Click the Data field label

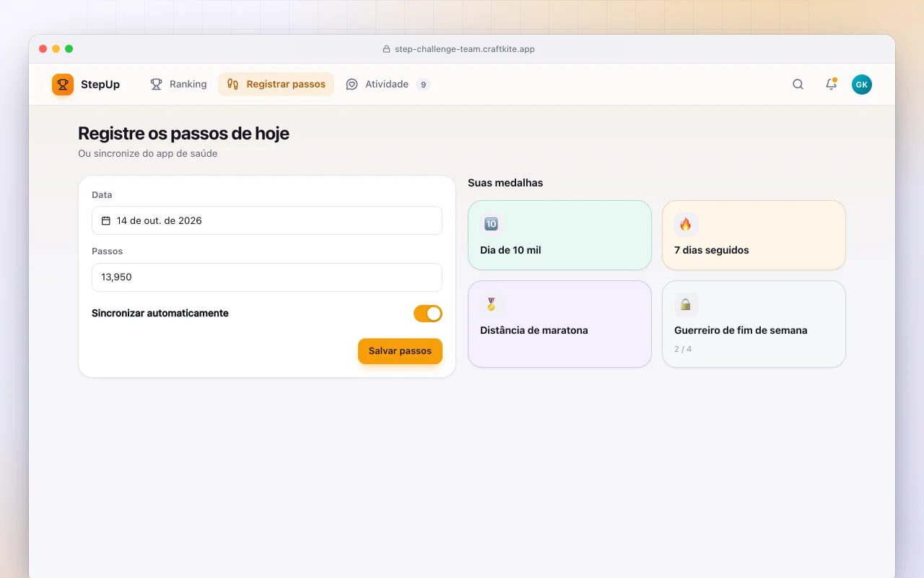102,195
